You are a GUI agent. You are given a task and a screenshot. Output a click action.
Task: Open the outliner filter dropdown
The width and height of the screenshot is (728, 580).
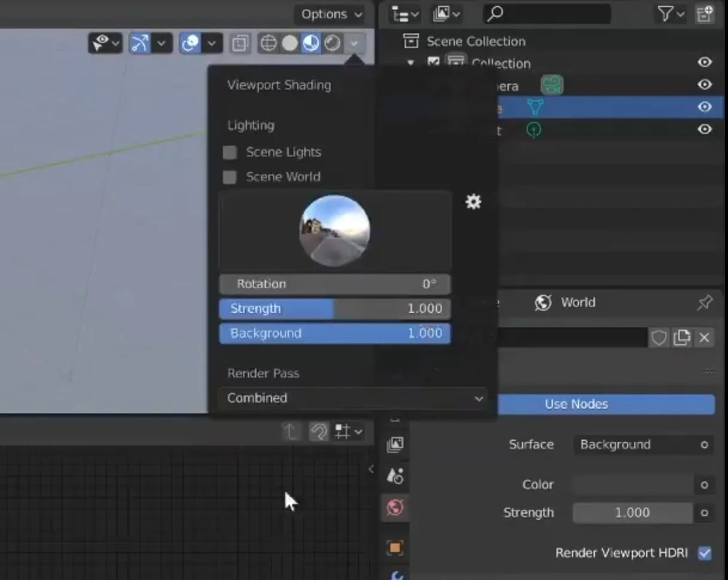coord(669,14)
